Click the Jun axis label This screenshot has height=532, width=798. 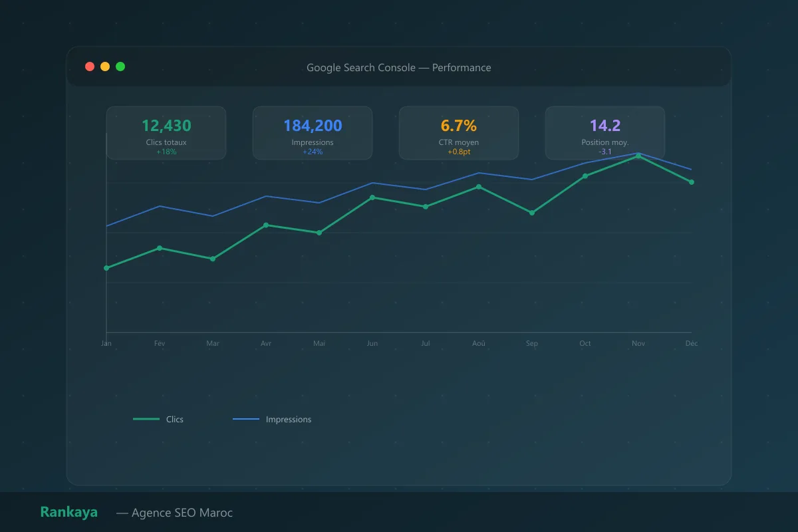pos(372,343)
